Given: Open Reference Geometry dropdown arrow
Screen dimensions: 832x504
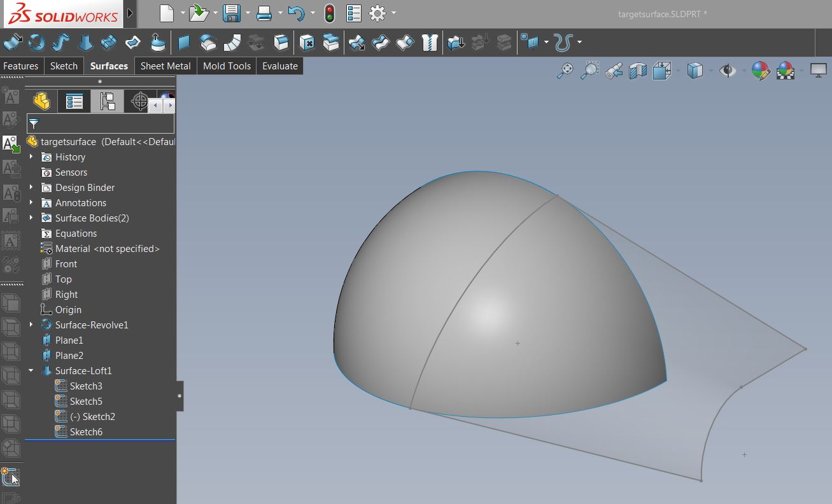Looking at the screenshot, I should click(546, 43).
